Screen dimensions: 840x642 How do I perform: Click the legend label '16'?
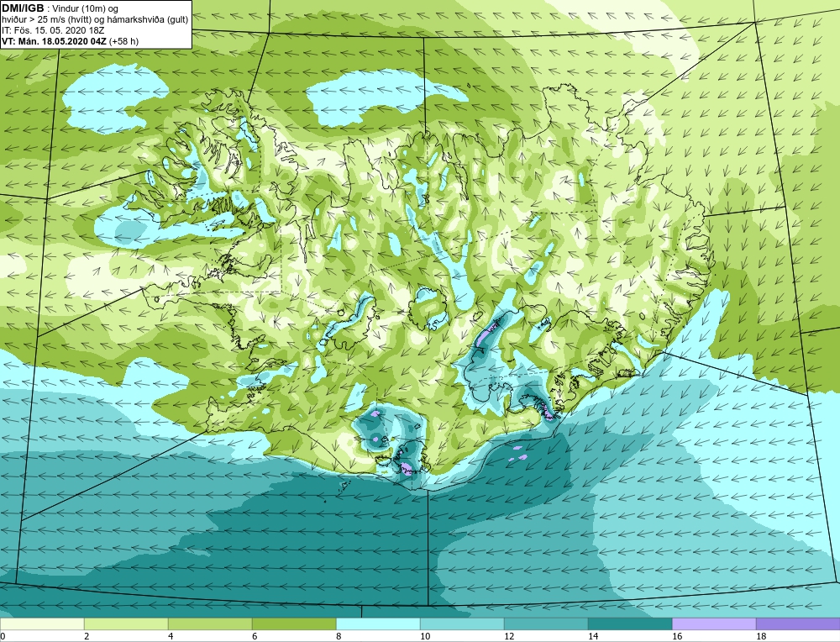677,636
